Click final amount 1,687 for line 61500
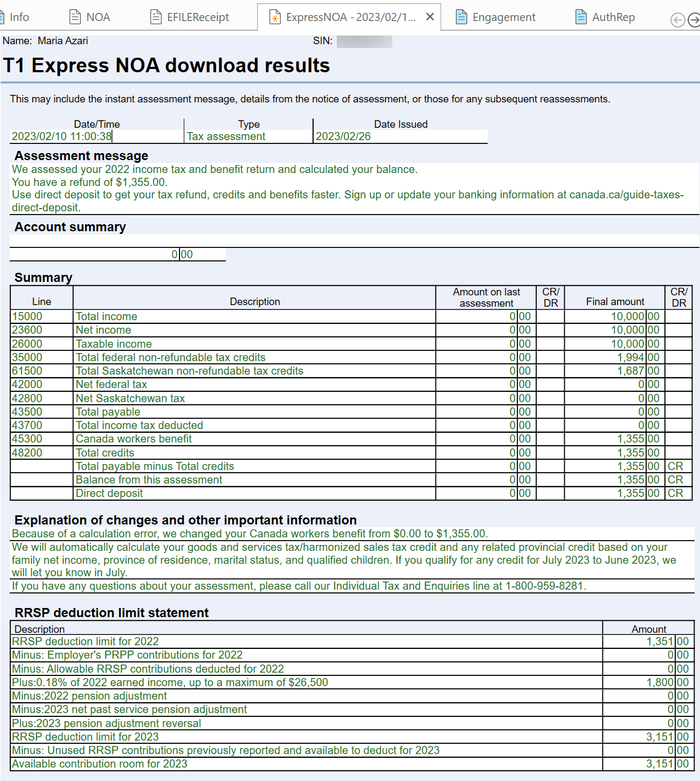This screenshot has width=700, height=781. [630, 371]
